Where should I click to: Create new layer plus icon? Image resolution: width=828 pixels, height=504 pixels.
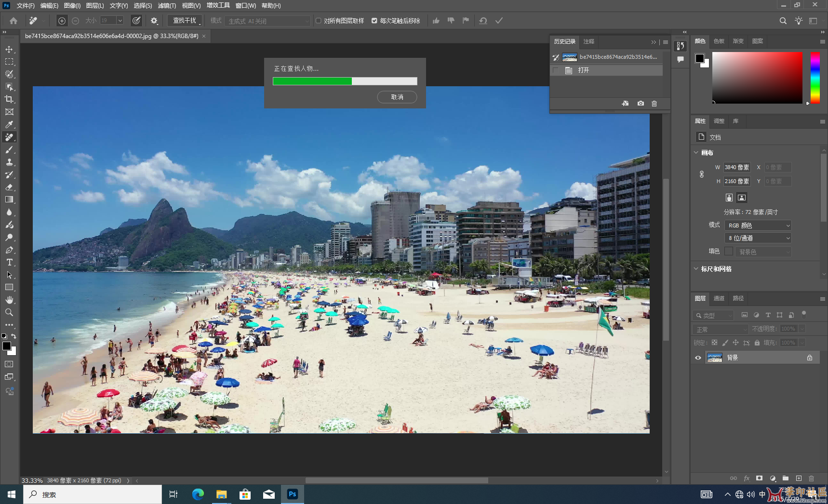tap(799, 478)
